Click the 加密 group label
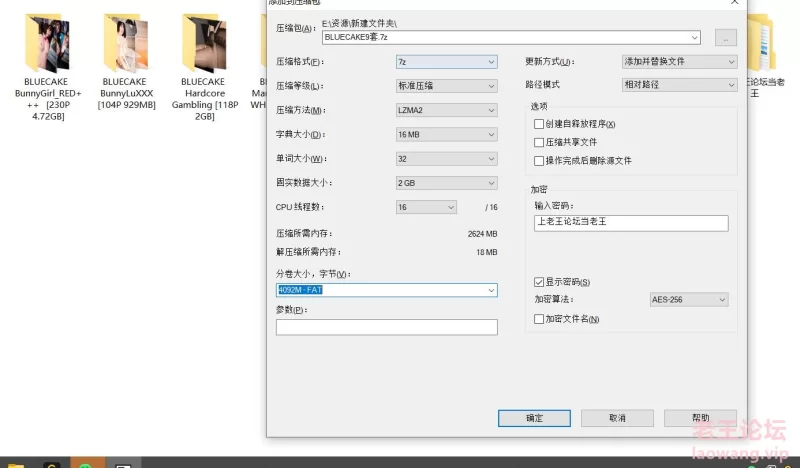800x468 pixels. pyautogui.click(x=539, y=190)
